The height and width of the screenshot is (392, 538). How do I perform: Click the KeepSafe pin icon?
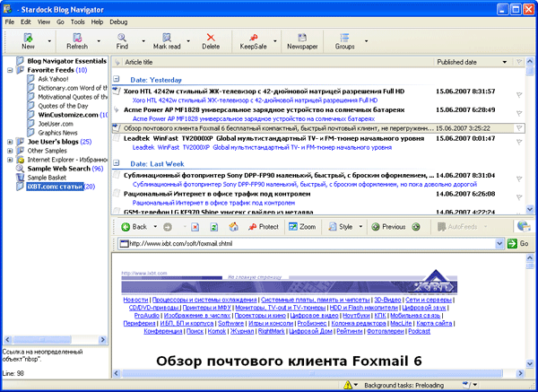[x=254, y=37]
